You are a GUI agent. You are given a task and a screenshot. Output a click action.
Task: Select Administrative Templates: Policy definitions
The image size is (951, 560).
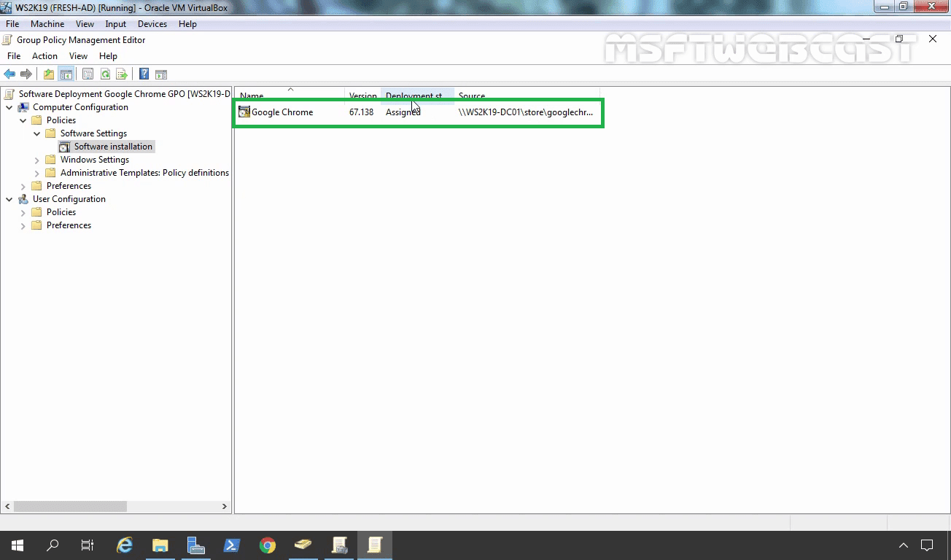(144, 173)
